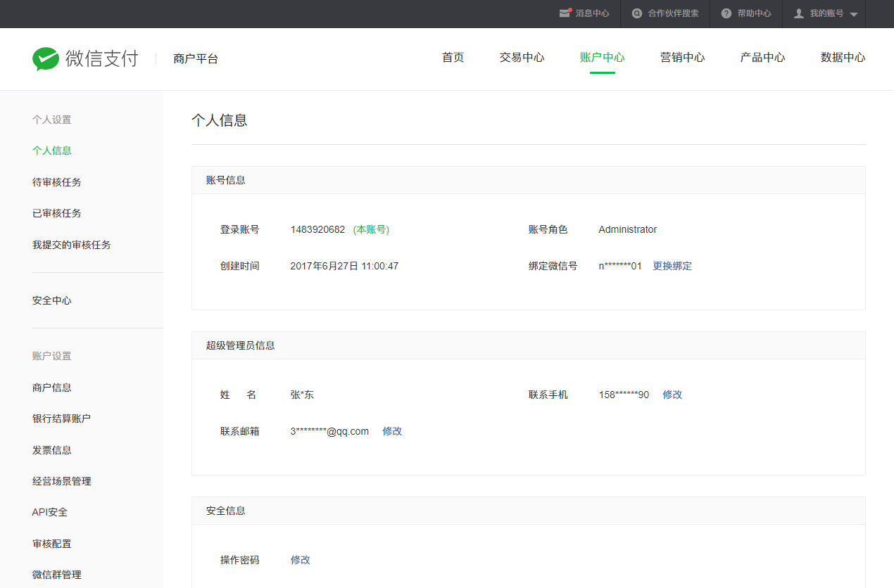Click the my account person icon

point(799,13)
